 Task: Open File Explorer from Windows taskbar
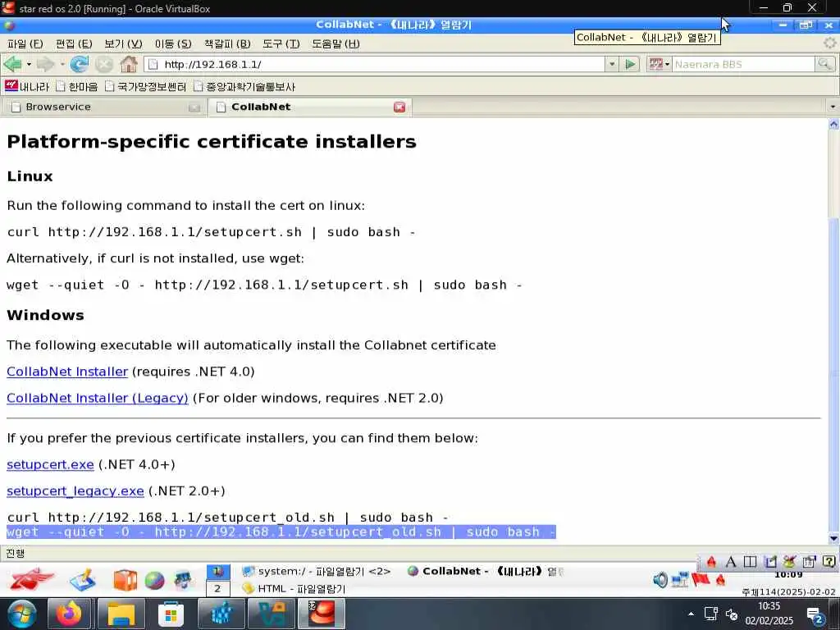pos(121,614)
